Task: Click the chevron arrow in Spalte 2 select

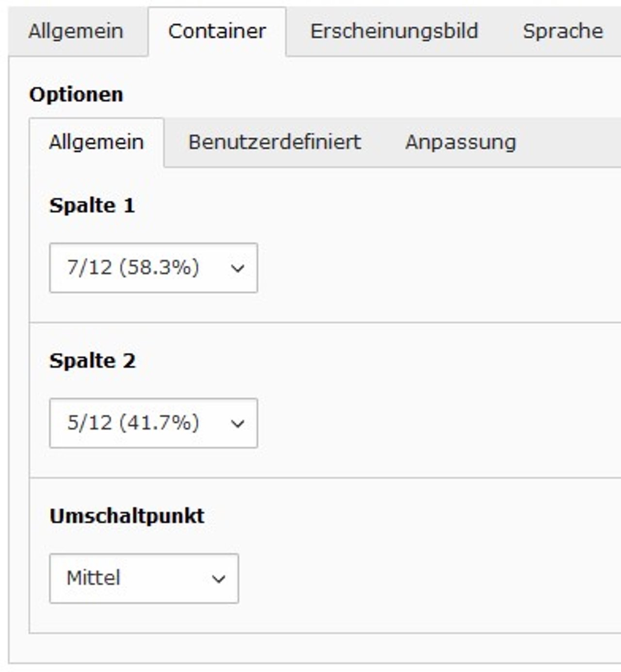Action: tap(238, 424)
